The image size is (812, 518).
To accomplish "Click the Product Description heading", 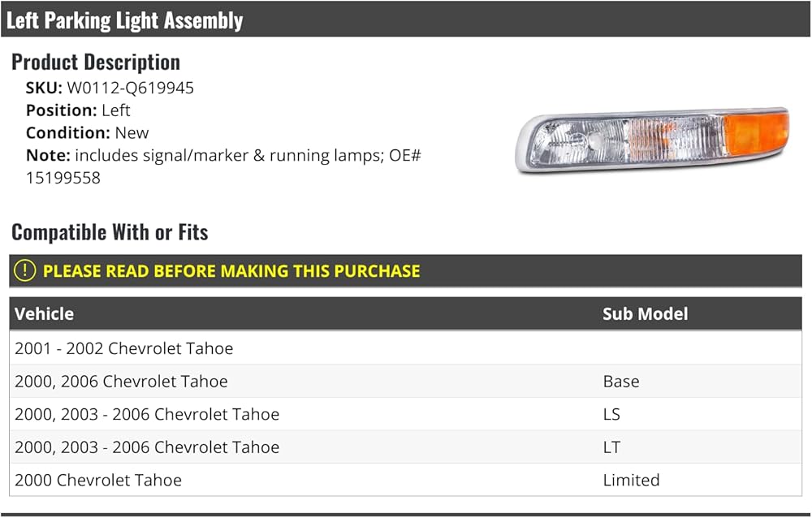I will [x=96, y=63].
